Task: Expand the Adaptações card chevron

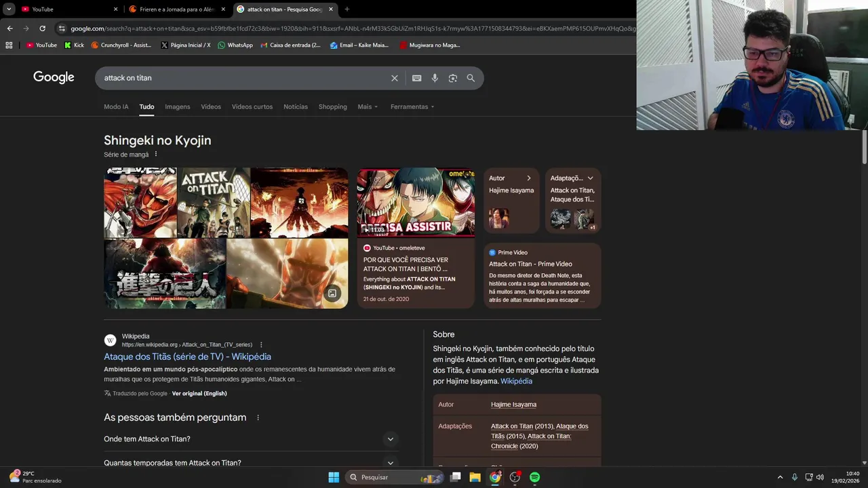Action: point(591,178)
